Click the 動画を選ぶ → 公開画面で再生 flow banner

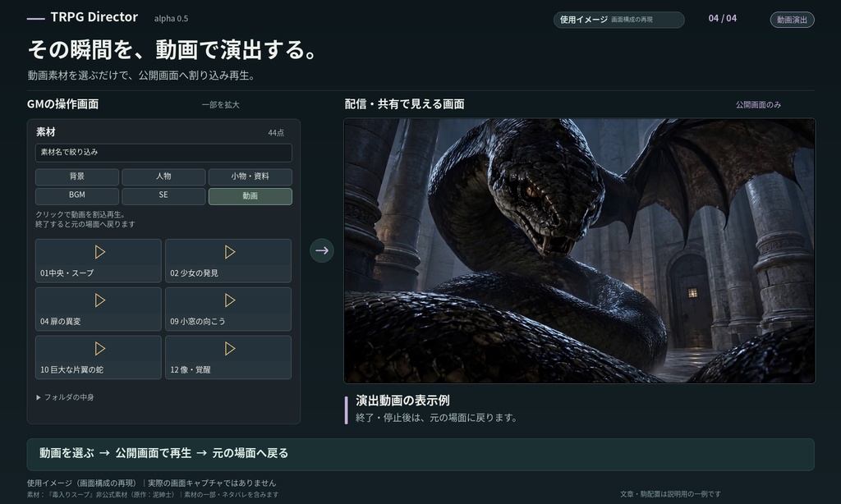pyautogui.click(x=420, y=454)
